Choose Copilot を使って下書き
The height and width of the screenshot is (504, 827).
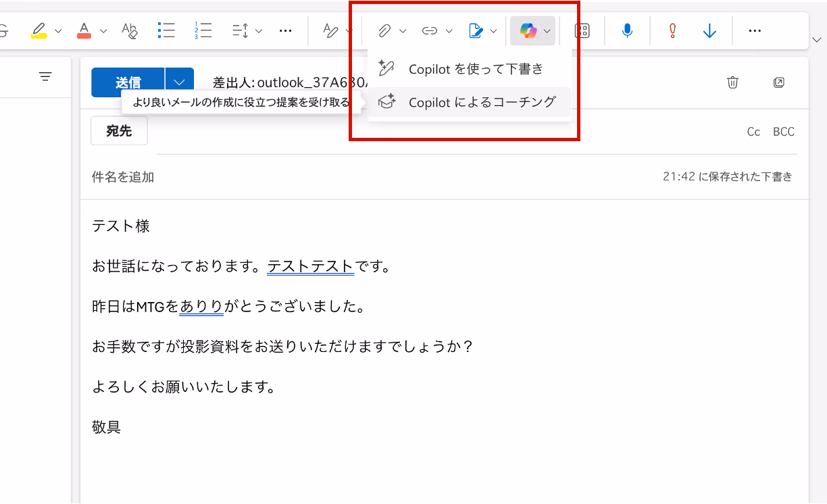pos(470,69)
